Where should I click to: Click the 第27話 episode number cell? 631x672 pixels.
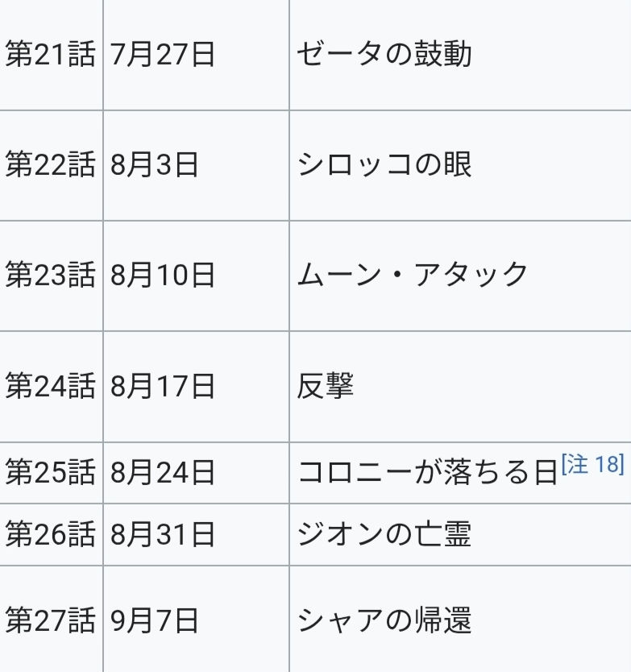50,620
